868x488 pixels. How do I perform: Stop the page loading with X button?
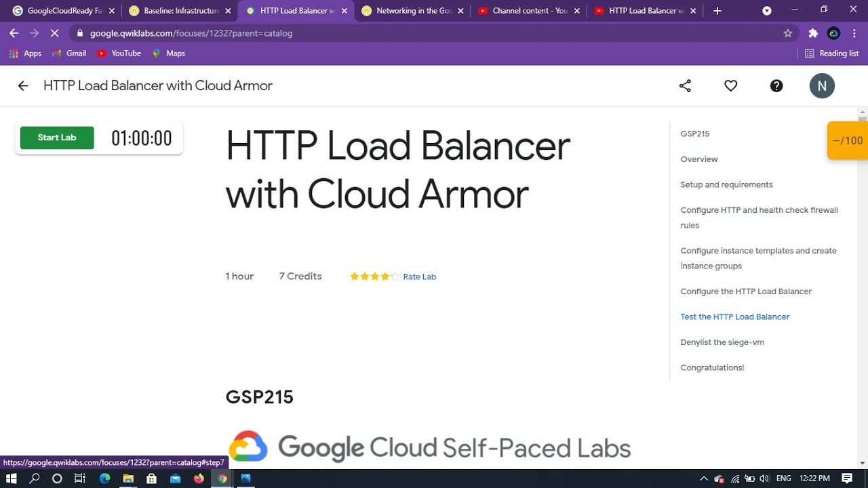pos(55,33)
